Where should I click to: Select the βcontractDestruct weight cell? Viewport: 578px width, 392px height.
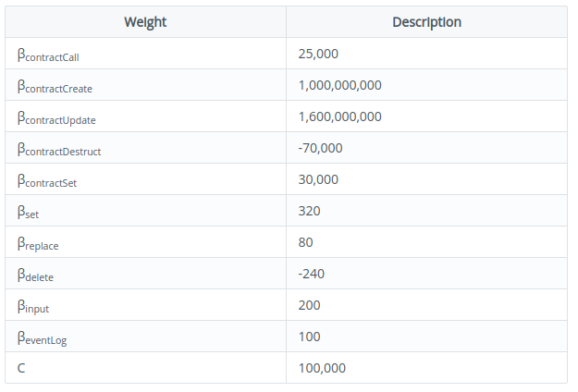[59, 149]
